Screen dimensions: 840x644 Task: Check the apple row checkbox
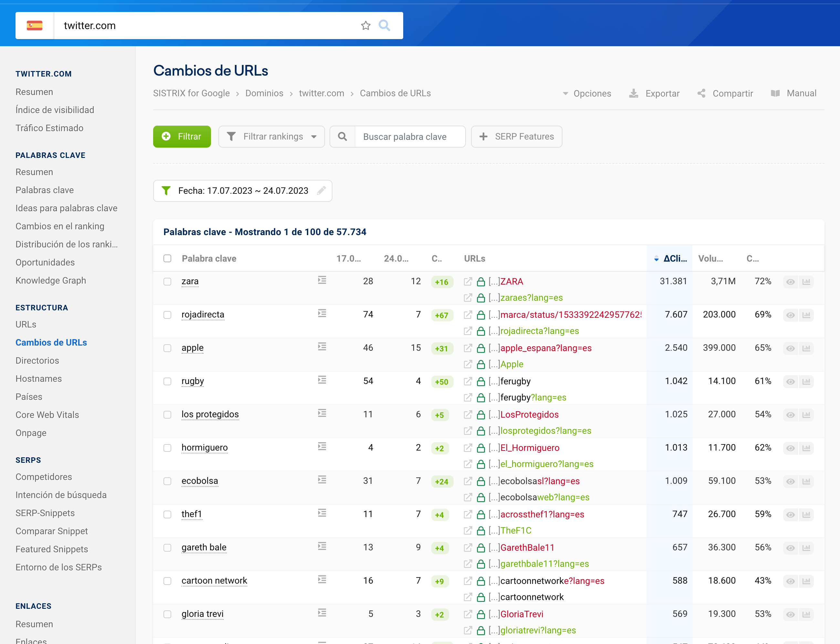(x=168, y=348)
